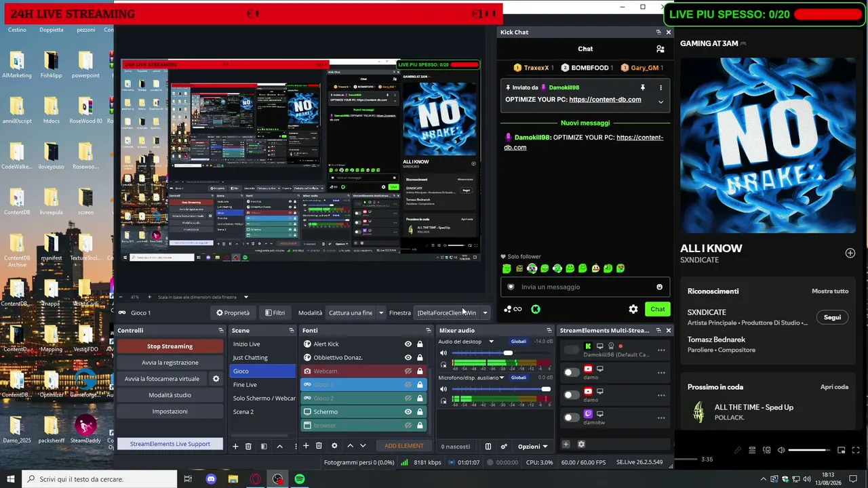
Task: Open StreamElements Live Support
Action: pos(170,444)
